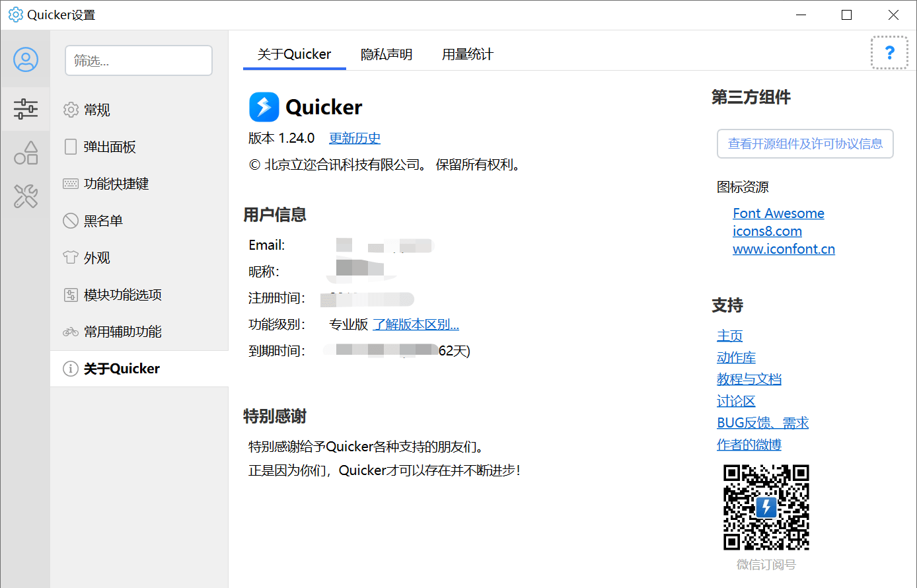The image size is (917, 588).
Task: Open 模块功能选项 settings page
Action: coord(139,295)
